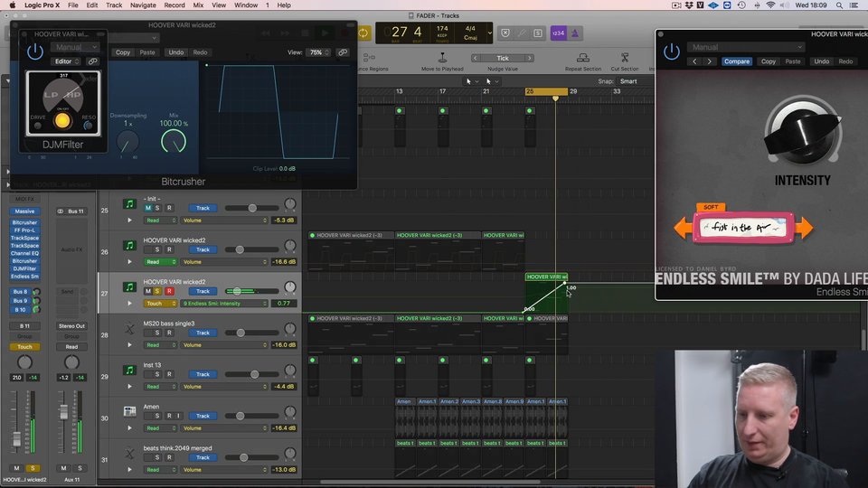Solo the Amen track
The image size is (868, 488).
click(157, 416)
